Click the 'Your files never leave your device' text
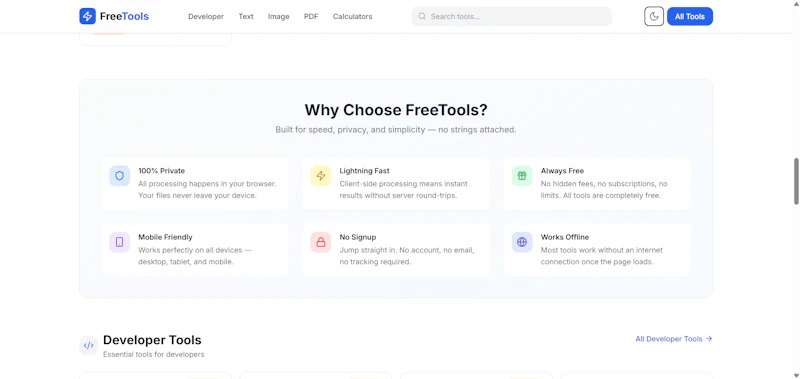The width and height of the screenshot is (800, 379). tap(197, 195)
